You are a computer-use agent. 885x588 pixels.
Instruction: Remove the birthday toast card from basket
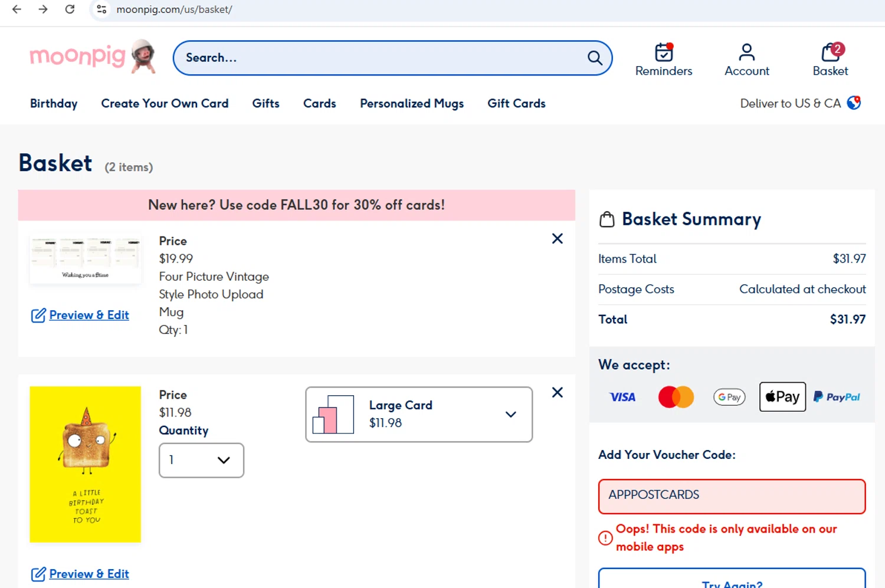coord(557,393)
